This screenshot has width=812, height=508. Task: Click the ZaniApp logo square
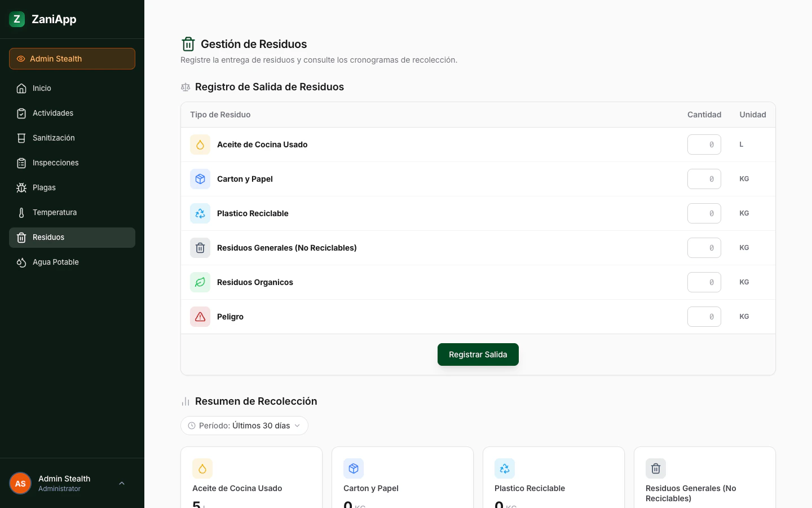pos(17,19)
